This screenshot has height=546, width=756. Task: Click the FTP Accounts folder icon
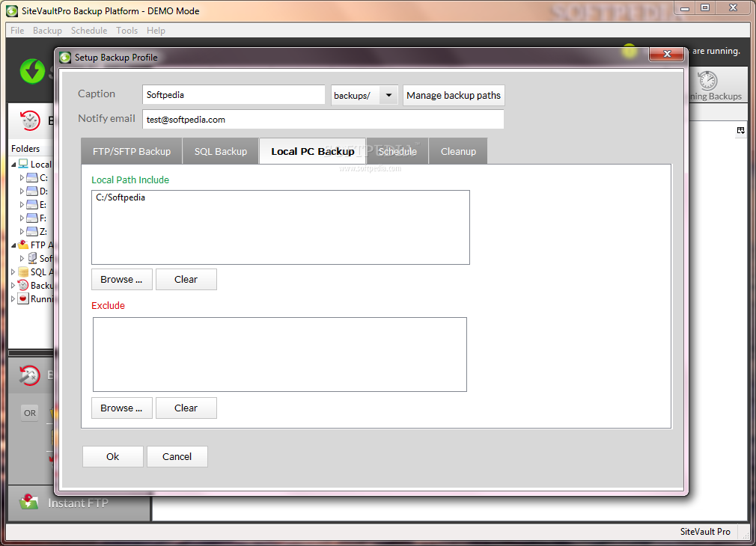(23, 245)
